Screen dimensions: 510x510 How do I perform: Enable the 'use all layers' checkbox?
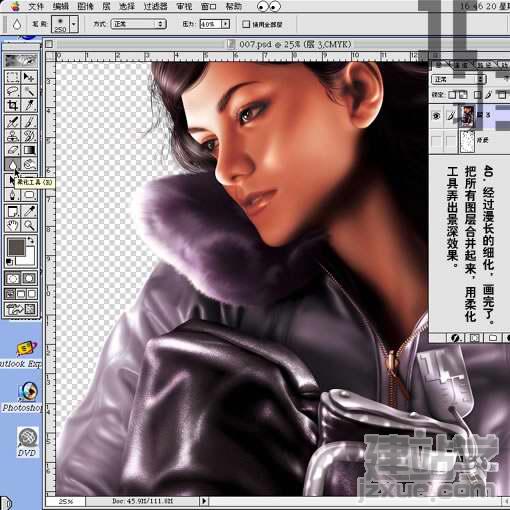coord(246,24)
